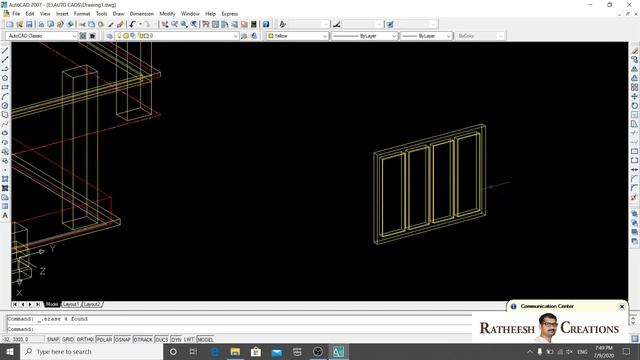
Task: Select the Polygon tool in Draw toolbar
Action: 5,78
